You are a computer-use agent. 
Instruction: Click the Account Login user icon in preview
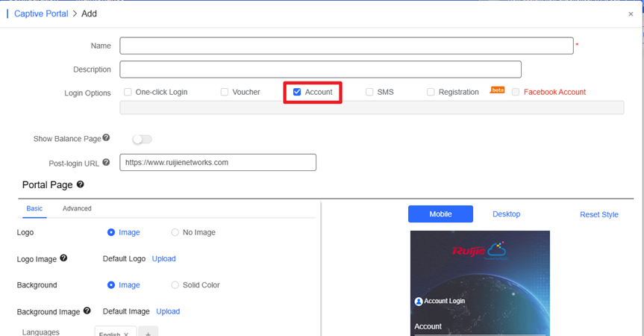click(418, 302)
